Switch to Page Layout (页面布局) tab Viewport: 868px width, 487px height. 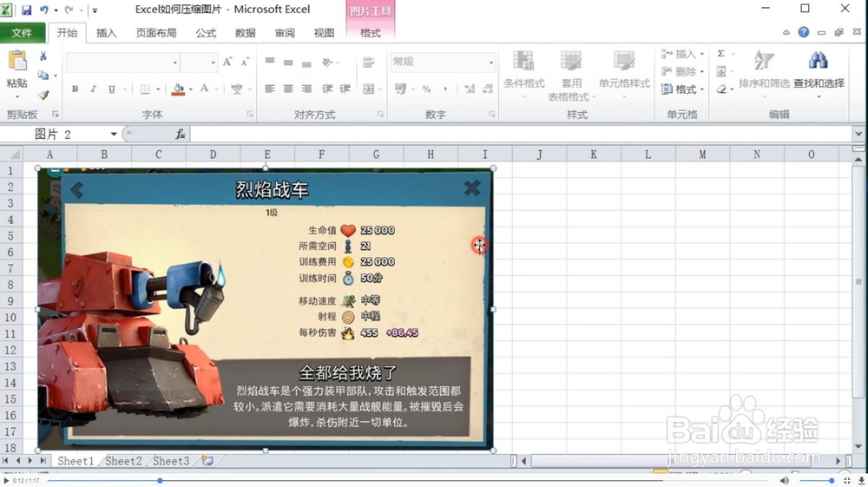(x=156, y=33)
